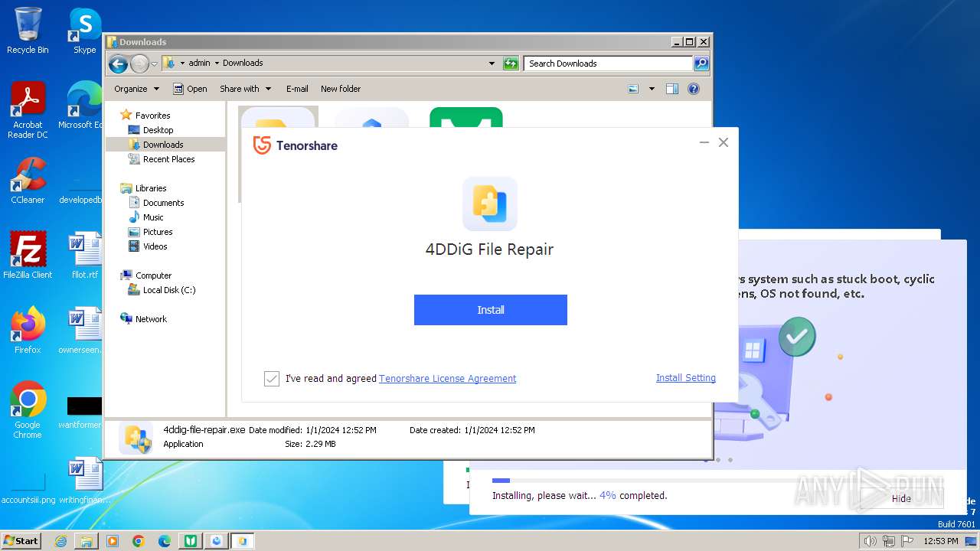Select Recent Places in navigation pane
Image resolution: width=980 pixels, height=551 pixels.
click(x=168, y=159)
